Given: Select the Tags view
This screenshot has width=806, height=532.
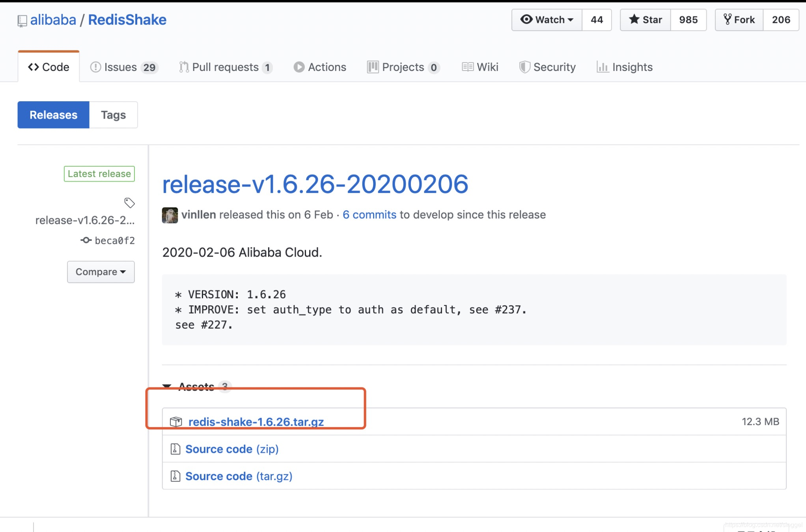Looking at the screenshot, I should 114,115.
